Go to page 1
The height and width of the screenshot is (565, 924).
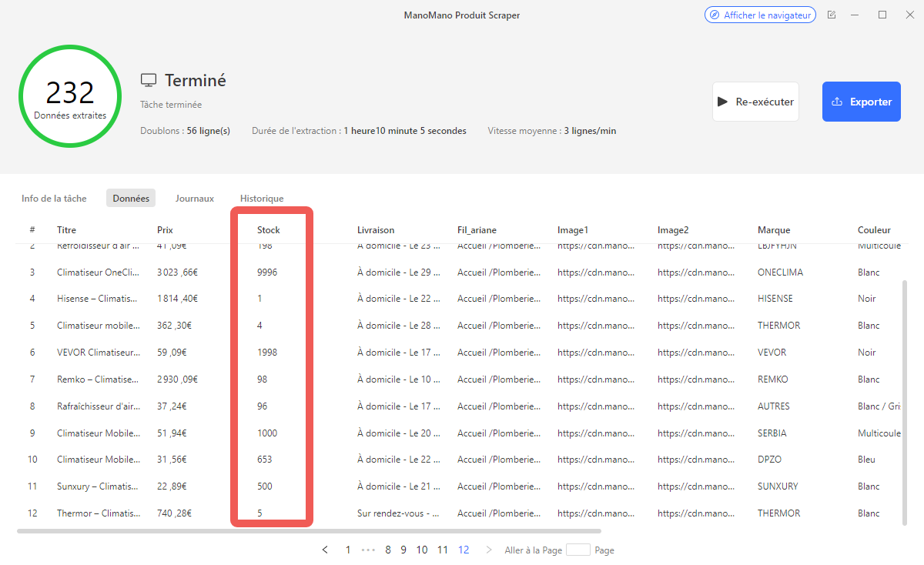pos(348,550)
